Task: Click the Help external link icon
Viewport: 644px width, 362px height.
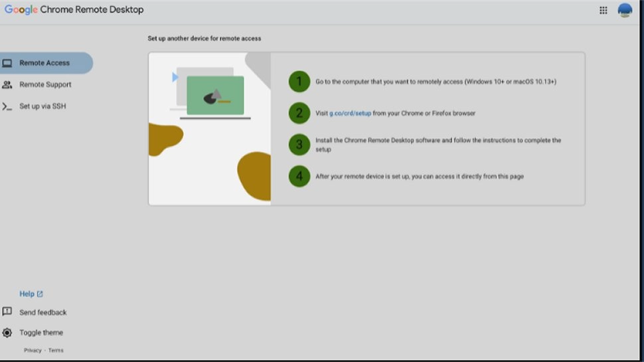Action: 40,294
